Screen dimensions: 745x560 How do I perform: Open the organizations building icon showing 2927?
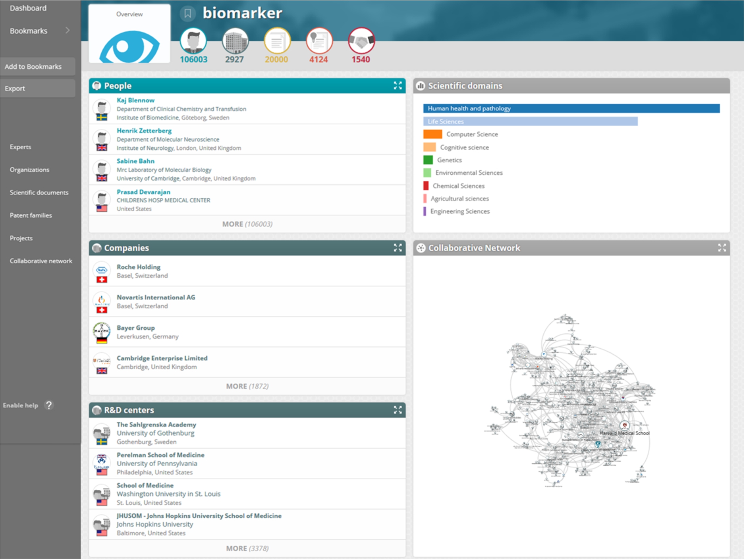pos(235,41)
